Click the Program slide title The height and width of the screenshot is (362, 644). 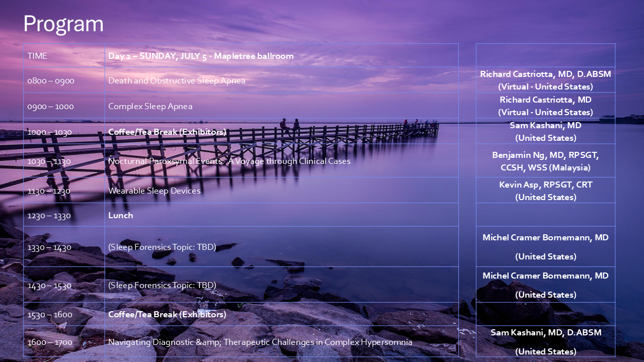63,24
